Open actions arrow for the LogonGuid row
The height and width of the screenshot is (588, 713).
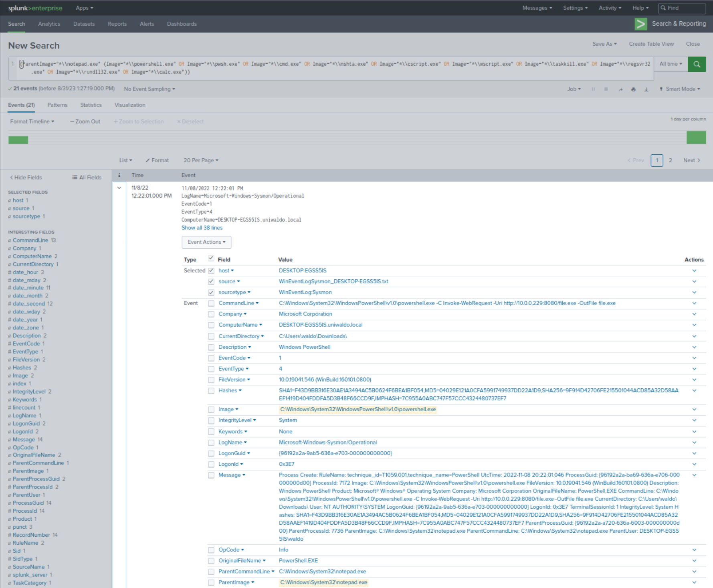(x=694, y=453)
